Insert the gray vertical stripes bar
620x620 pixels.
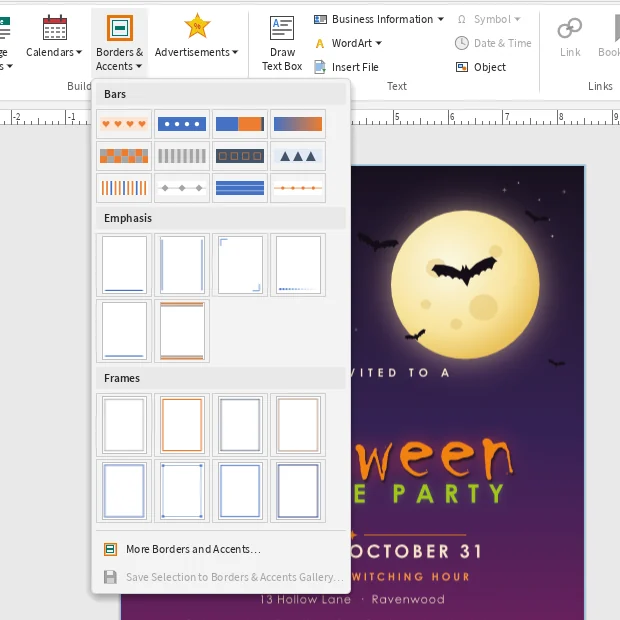click(x=182, y=156)
